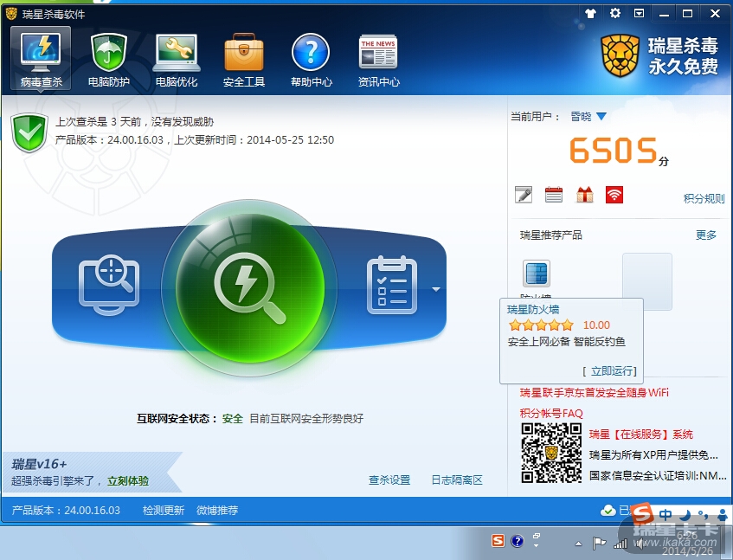Expand arrow beside the custom scan icon
This screenshot has height=560, width=733.
click(436, 289)
